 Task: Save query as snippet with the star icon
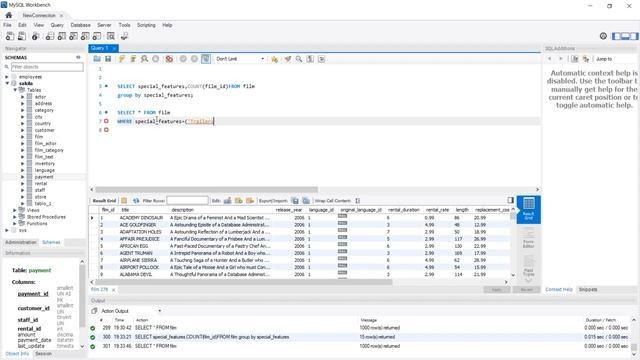point(274,59)
